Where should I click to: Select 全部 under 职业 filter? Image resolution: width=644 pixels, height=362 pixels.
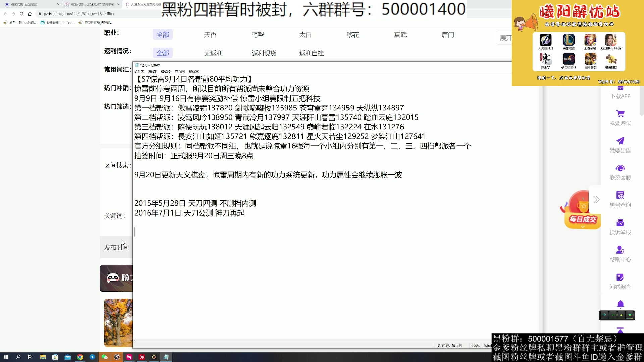(163, 34)
